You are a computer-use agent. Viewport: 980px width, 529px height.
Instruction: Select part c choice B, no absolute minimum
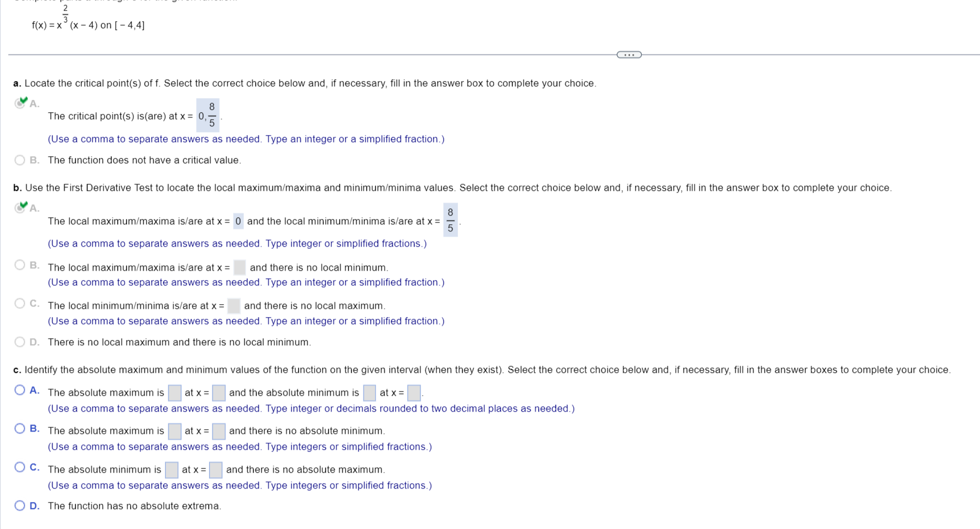click(x=20, y=429)
